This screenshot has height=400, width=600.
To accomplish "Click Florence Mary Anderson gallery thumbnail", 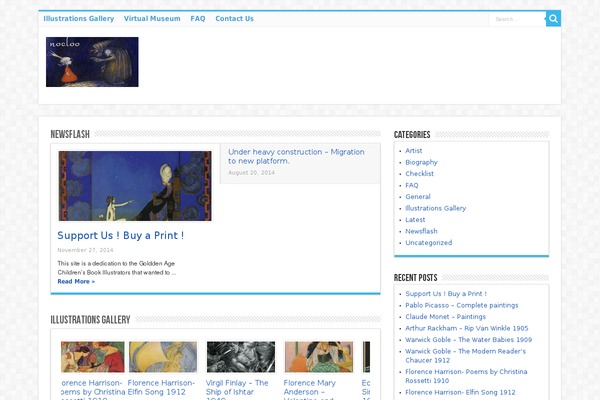I will 319,357.
